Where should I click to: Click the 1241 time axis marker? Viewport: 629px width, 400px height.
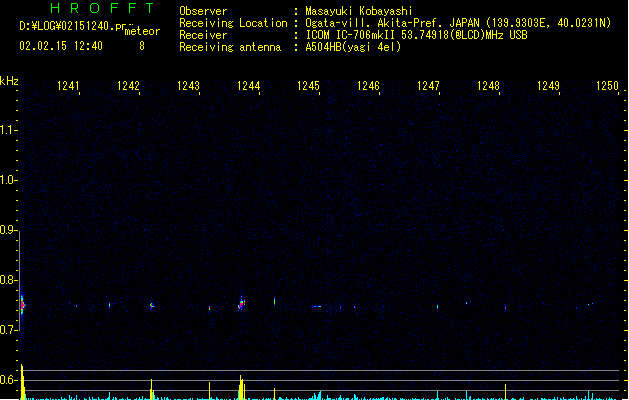point(68,86)
